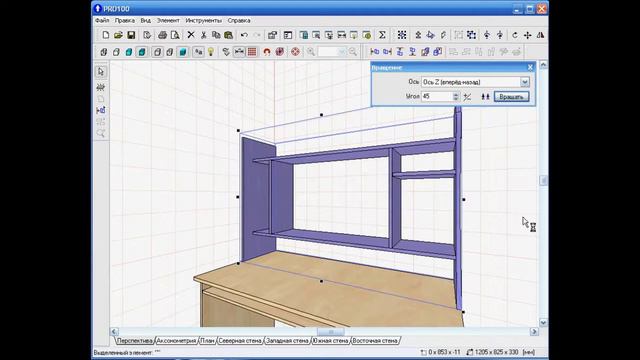The image size is (640, 360).
Task: Open print preview with the magnifier-page icon
Action: coord(175,35)
